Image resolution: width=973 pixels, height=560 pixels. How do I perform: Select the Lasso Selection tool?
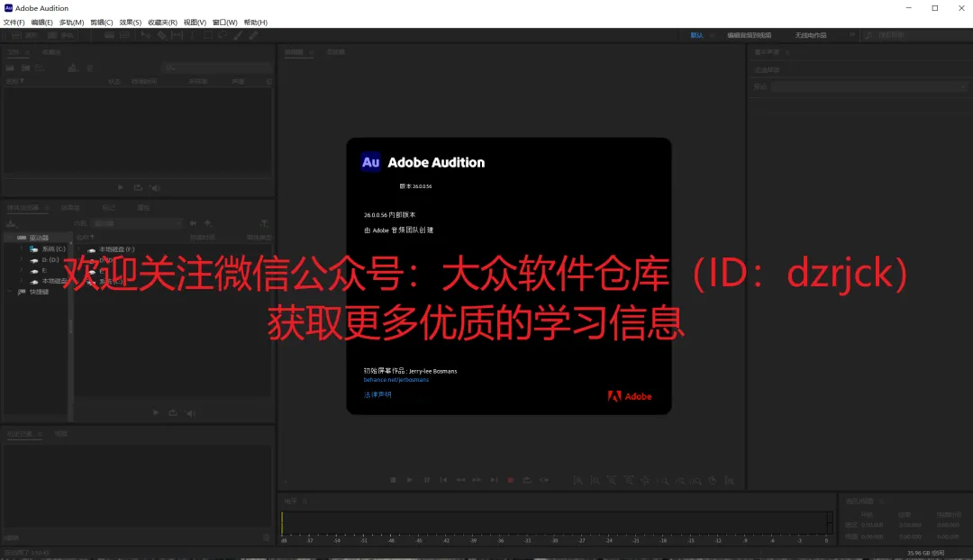223,35
